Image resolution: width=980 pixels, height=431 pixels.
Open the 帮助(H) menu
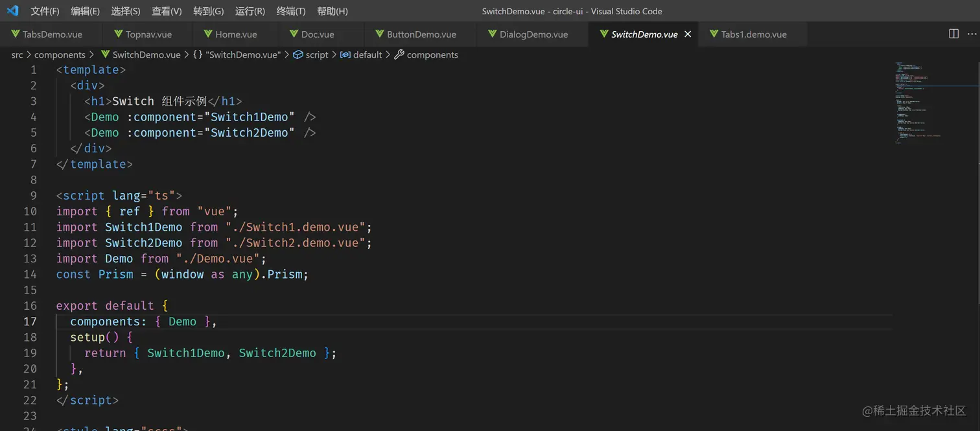(332, 11)
